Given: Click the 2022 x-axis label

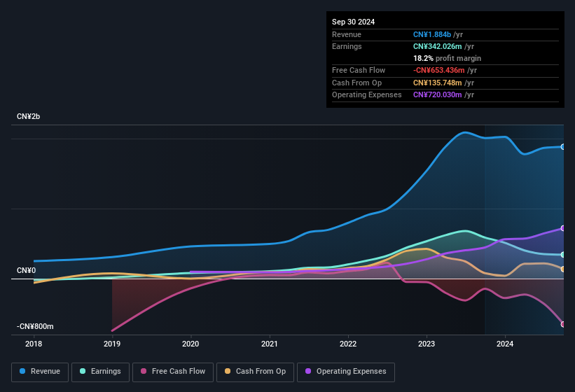Looking at the screenshot, I should tap(348, 344).
